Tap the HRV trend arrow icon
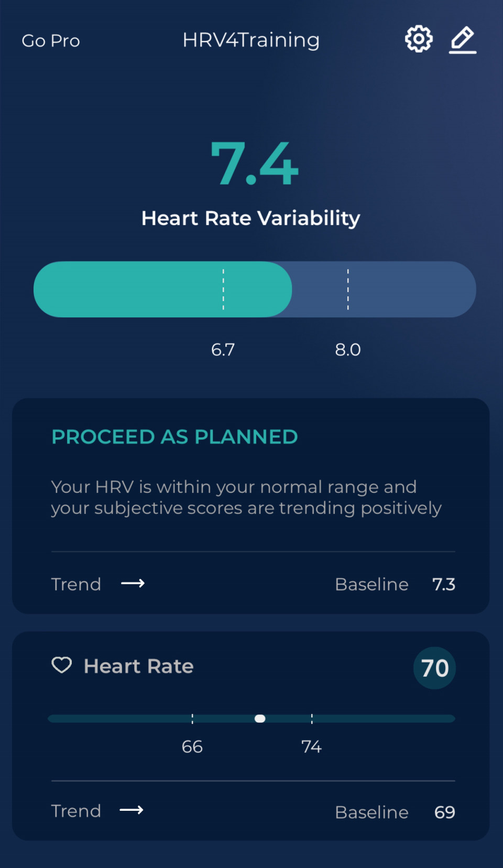503x868 pixels. coord(133,583)
